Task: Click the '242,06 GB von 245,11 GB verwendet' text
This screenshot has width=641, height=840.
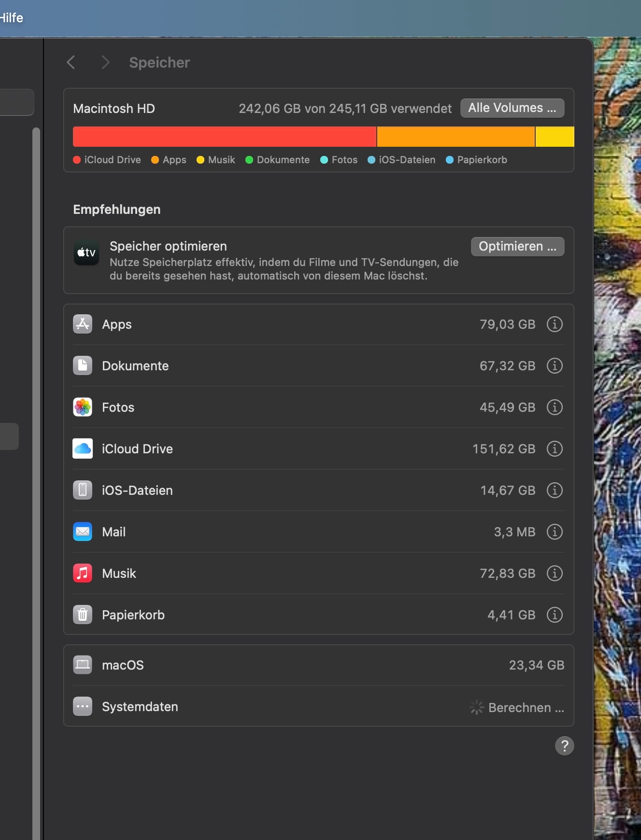Action: coord(345,109)
